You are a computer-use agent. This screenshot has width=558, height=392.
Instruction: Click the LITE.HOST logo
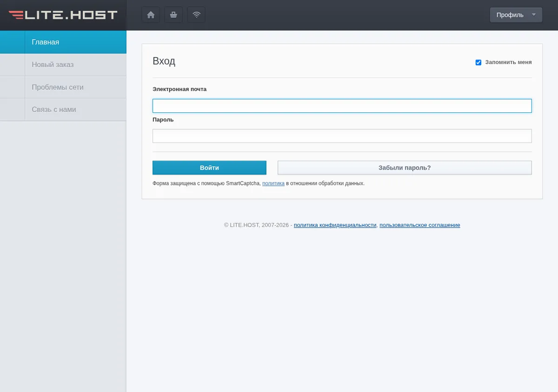click(x=63, y=15)
